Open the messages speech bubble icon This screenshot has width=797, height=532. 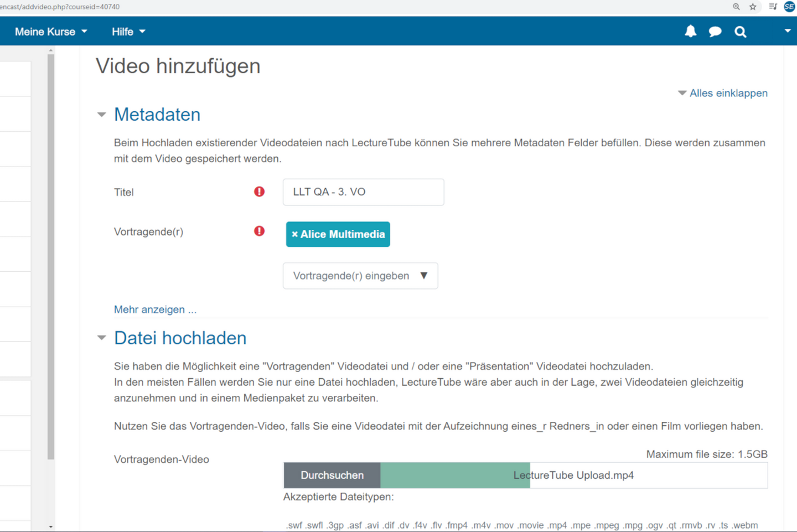[715, 32]
